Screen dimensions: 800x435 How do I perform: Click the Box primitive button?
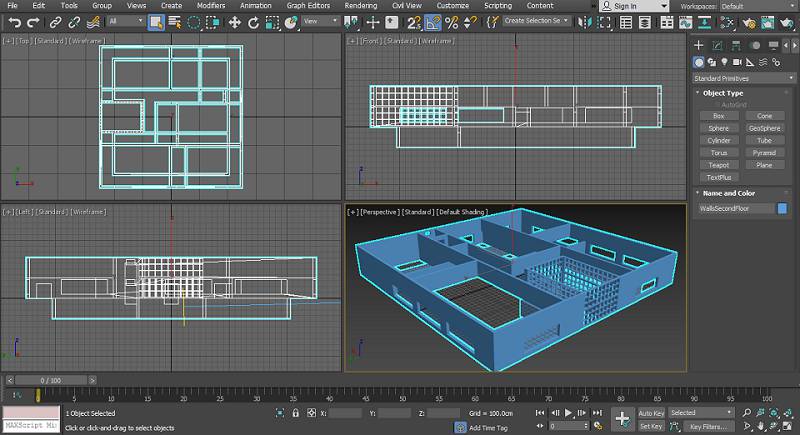(718, 116)
